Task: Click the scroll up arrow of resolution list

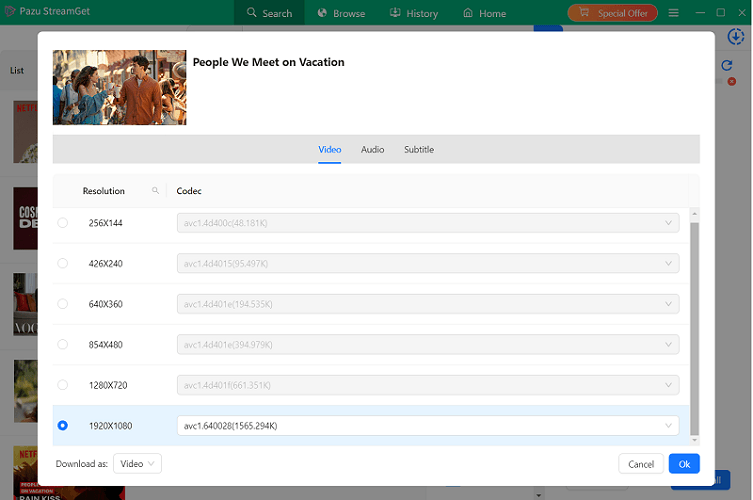Action: click(694, 213)
